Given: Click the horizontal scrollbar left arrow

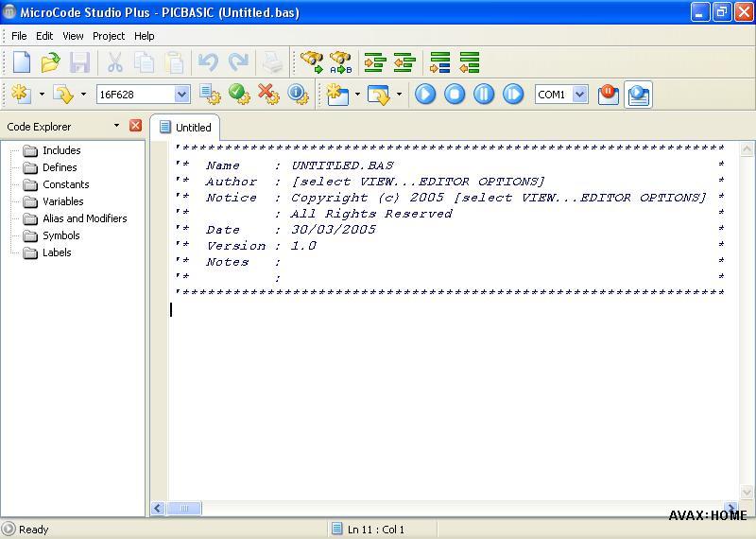Looking at the screenshot, I should pos(158,508).
